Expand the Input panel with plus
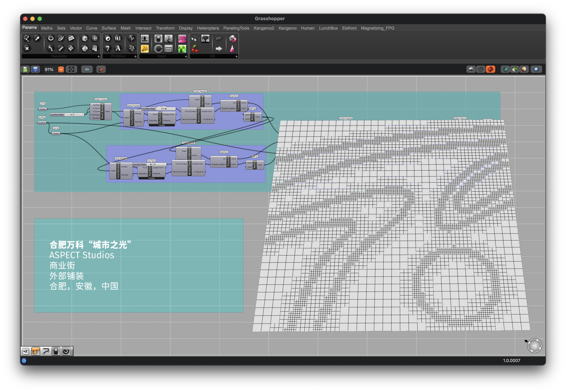 [x=186, y=56]
